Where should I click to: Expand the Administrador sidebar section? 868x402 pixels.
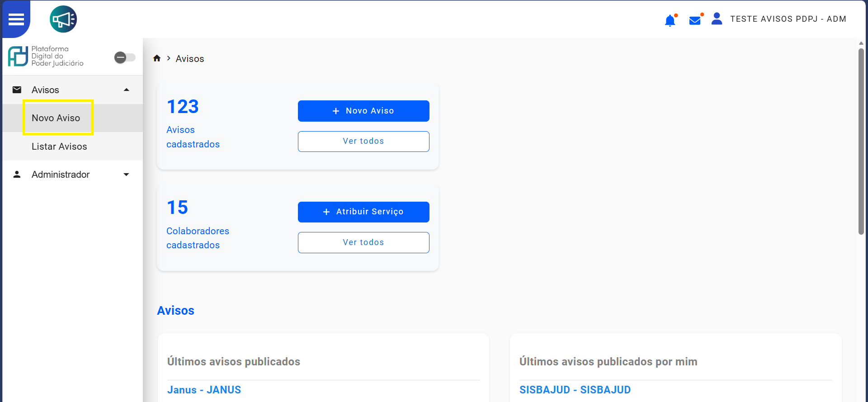coord(127,175)
